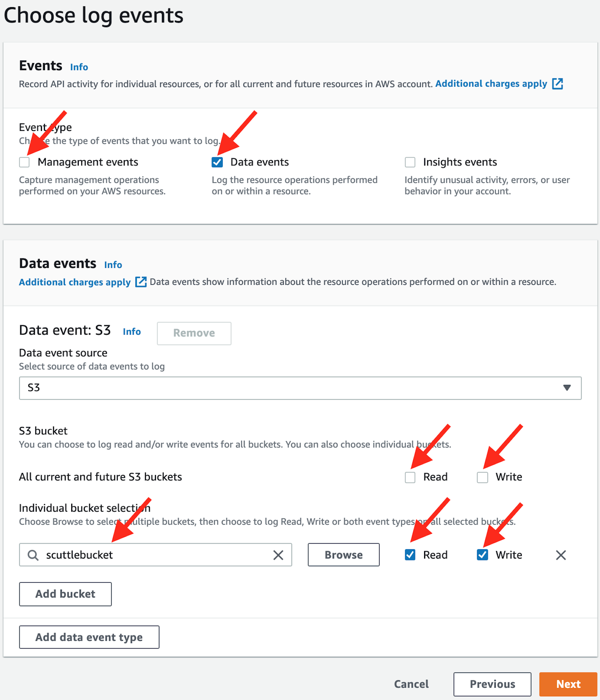
Task: Click into the scuttlebucket bucket name field
Action: point(150,555)
